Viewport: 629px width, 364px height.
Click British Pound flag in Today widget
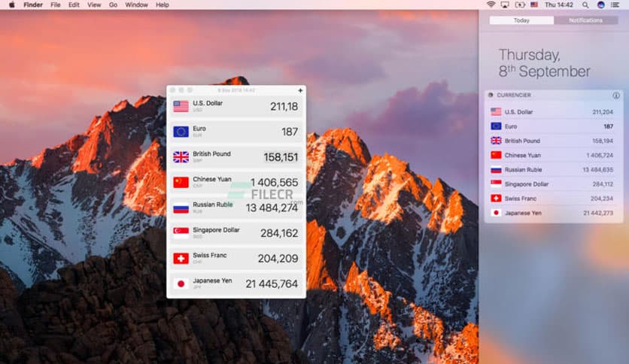[x=496, y=141]
